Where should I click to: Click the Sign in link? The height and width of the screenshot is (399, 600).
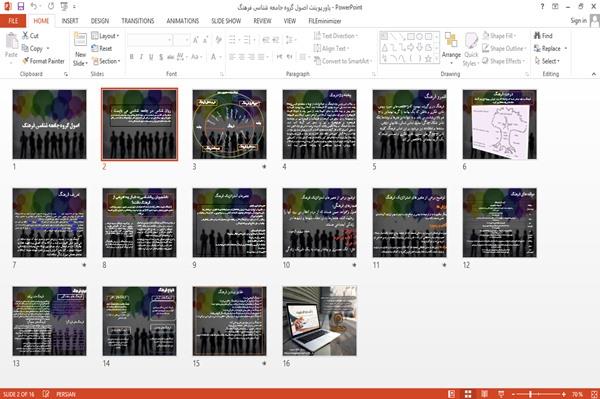[x=578, y=21]
